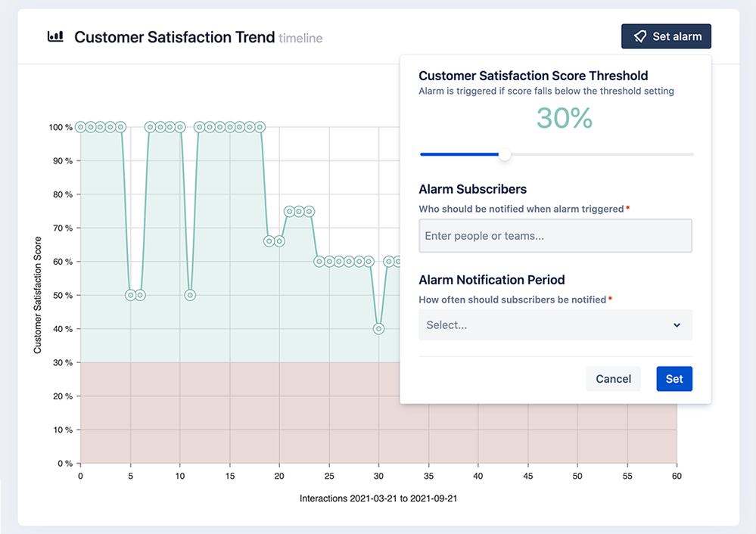Click the unfilled part of the threshold slider track
Image resolution: width=756 pixels, height=534 pixels.
point(602,154)
